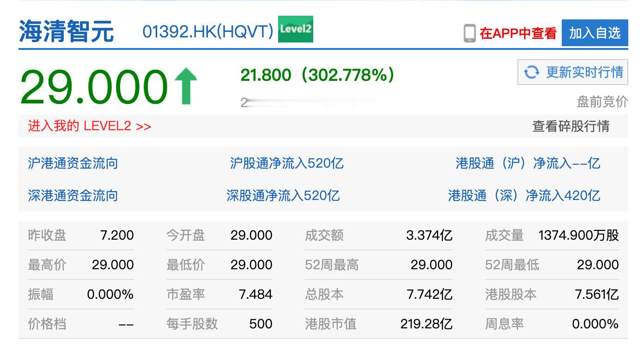Click the 总股本 value 7.742亿
Image resolution: width=644 pixels, height=351 pixels.
[430, 294]
